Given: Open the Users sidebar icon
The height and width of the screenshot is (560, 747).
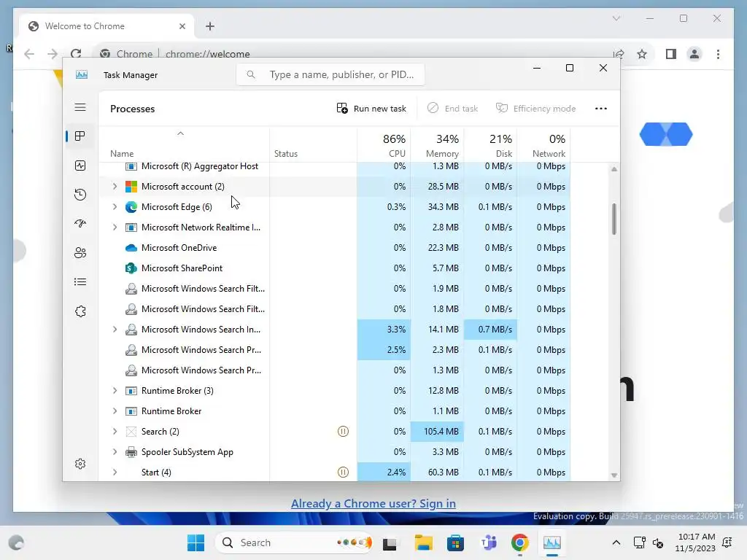Looking at the screenshot, I should 80,253.
